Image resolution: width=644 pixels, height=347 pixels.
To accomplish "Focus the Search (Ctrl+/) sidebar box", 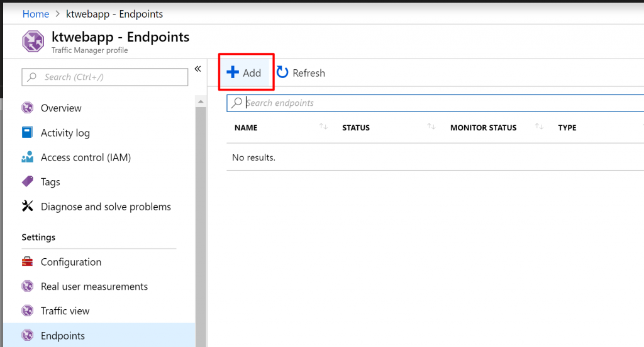I will pos(105,77).
